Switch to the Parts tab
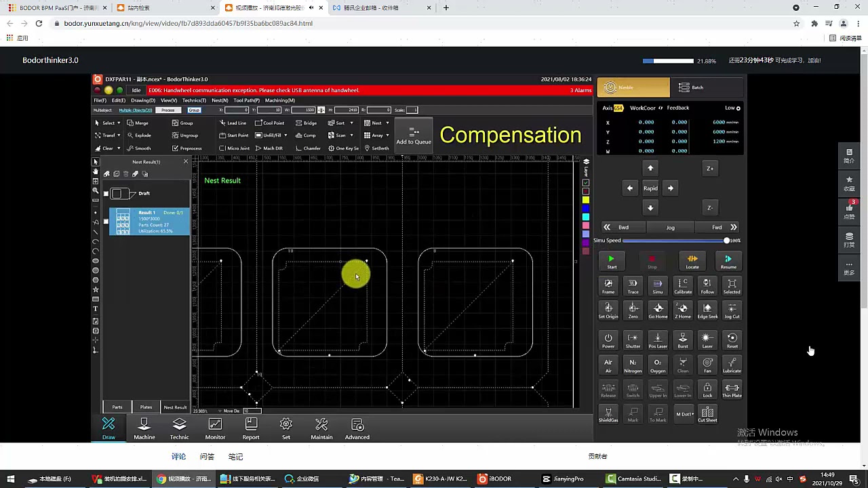 click(117, 407)
